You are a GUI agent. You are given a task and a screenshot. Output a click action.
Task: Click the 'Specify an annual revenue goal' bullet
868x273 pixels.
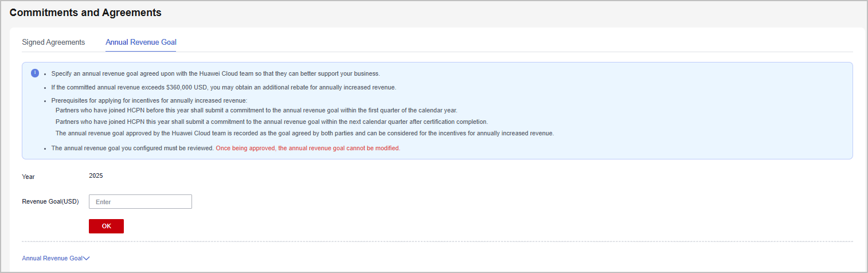coord(216,73)
